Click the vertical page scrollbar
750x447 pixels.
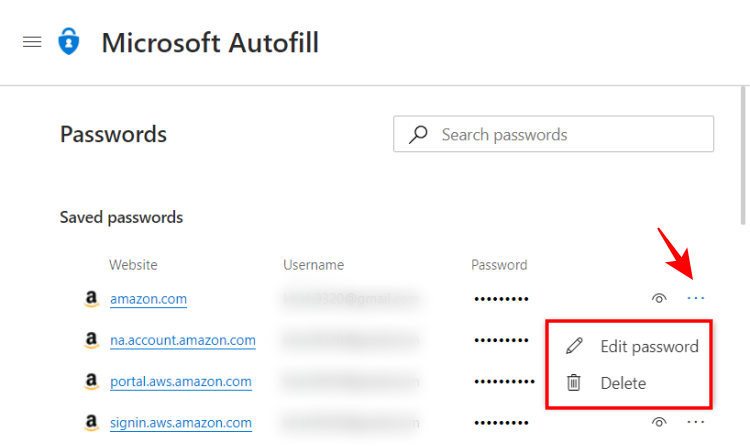[x=745, y=160]
